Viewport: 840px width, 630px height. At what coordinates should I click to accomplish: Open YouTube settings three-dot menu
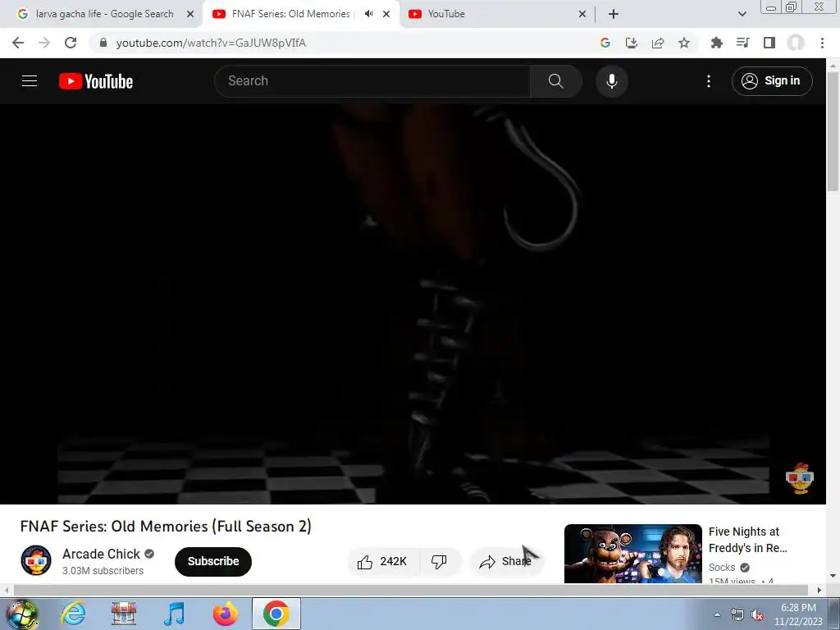click(709, 81)
